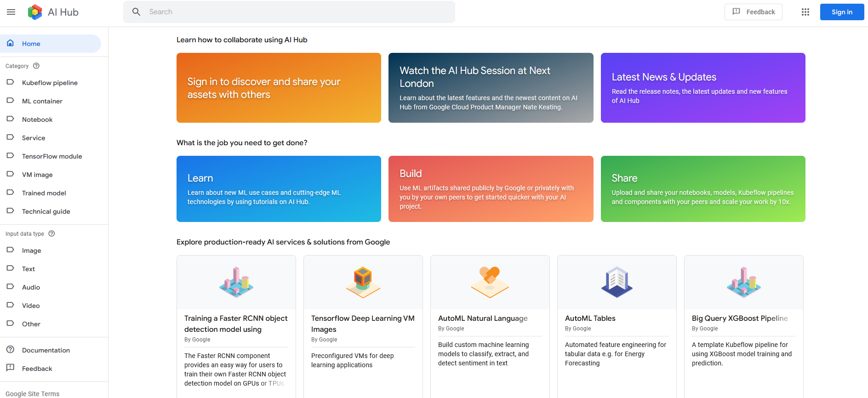Toggle the Kubeflow pipeline category filter
868x398 pixels.
[x=50, y=83]
